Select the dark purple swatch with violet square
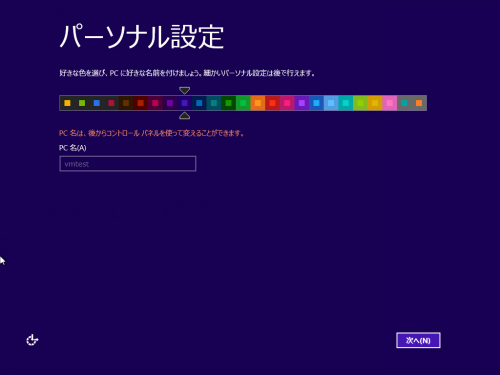Screen dimensions: 500x375 click(x=170, y=103)
